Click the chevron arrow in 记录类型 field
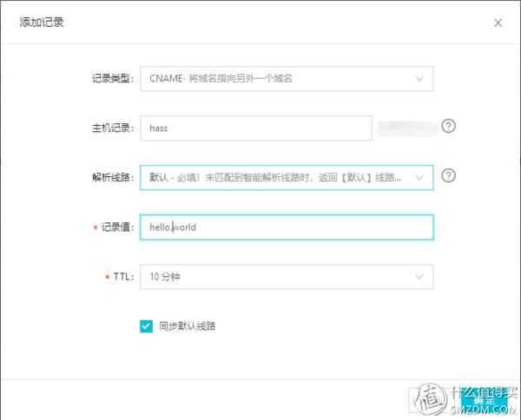521x420 pixels. tap(419, 79)
